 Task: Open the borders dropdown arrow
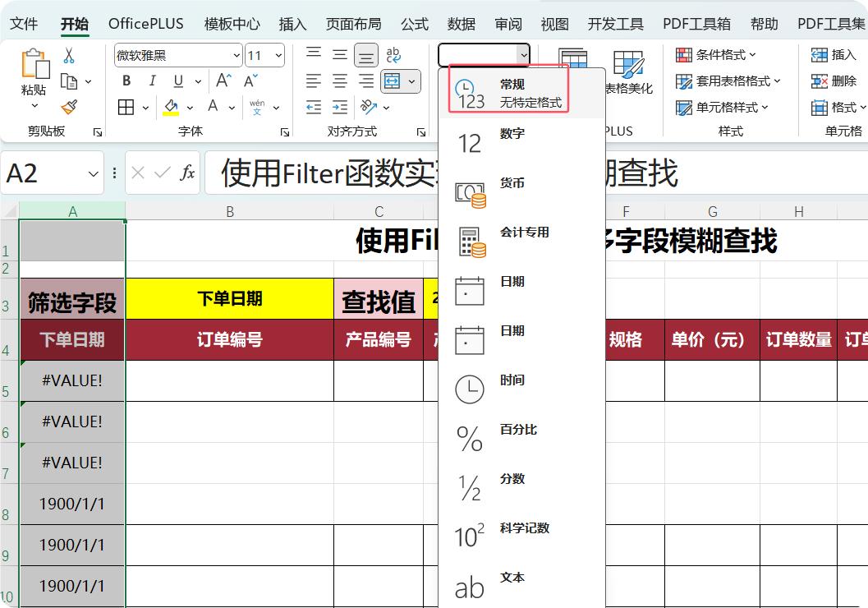tap(145, 108)
